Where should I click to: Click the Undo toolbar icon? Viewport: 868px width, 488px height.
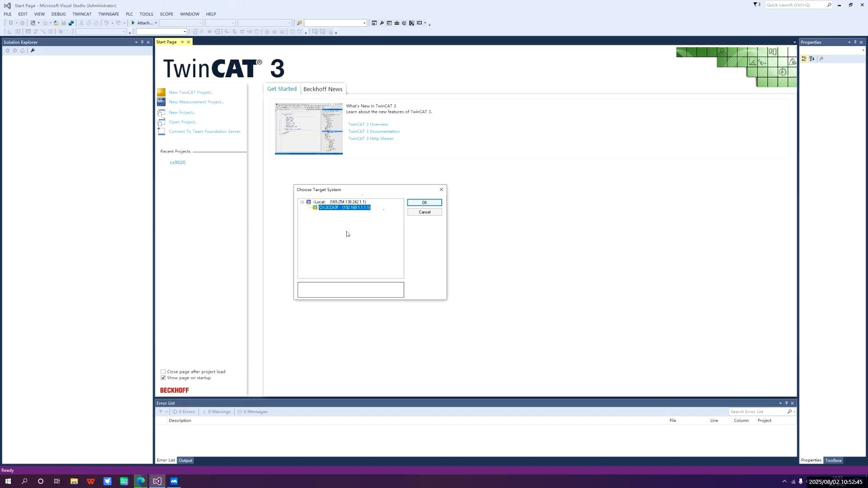coord(107,23)
